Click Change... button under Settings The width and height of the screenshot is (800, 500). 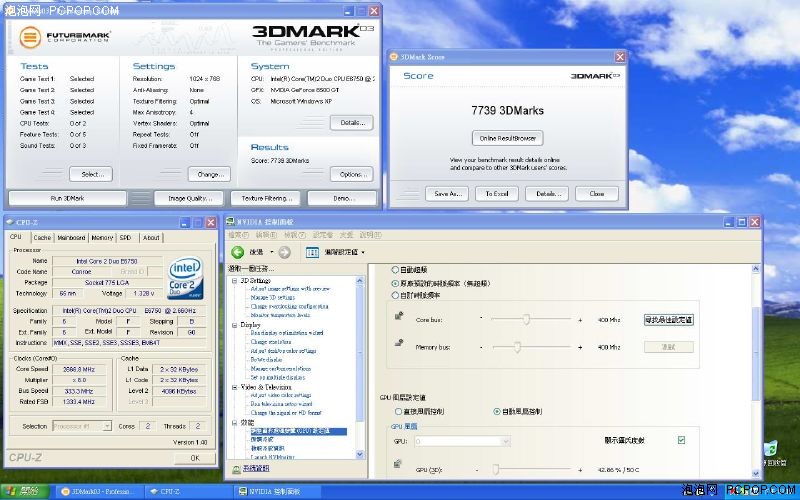click(x=209, y=174)
